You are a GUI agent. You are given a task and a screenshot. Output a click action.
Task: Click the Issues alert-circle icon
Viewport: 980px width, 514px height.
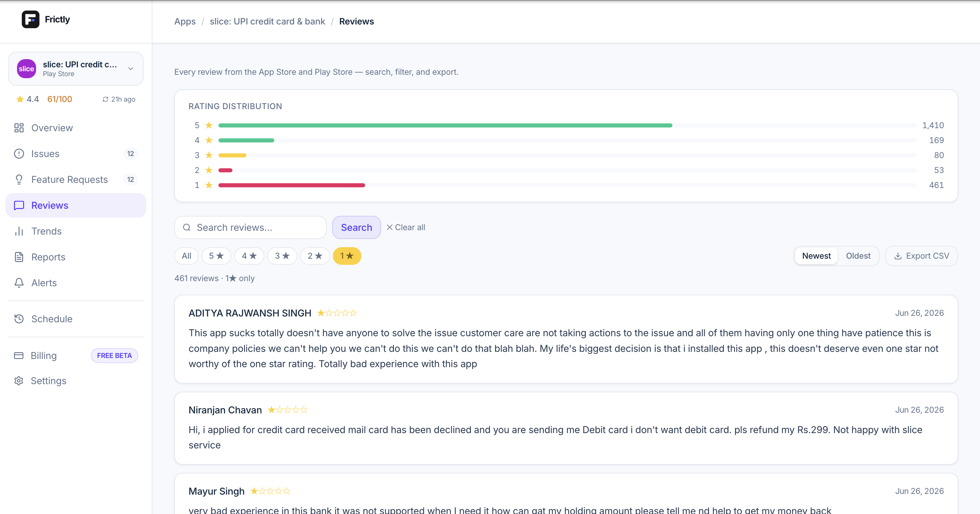19,154
